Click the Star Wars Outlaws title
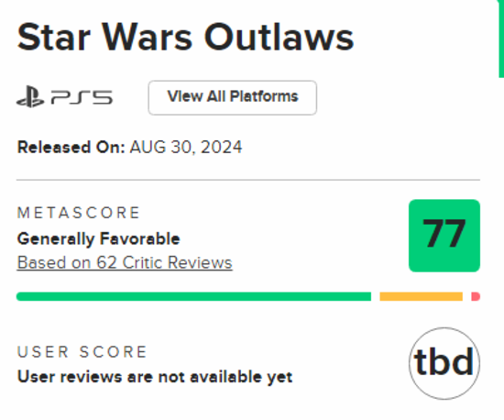504x420 pixels. [x=185, y=37]
